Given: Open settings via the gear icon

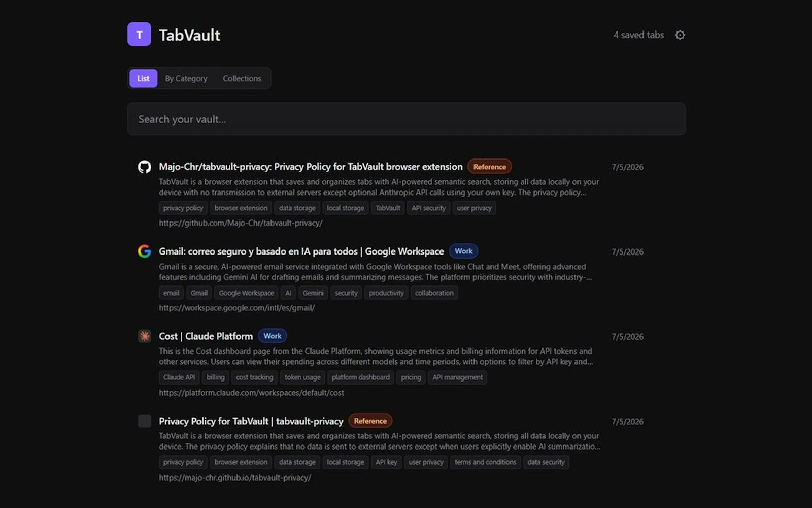Looking at the screenshot, I should [x=680, y=35].
